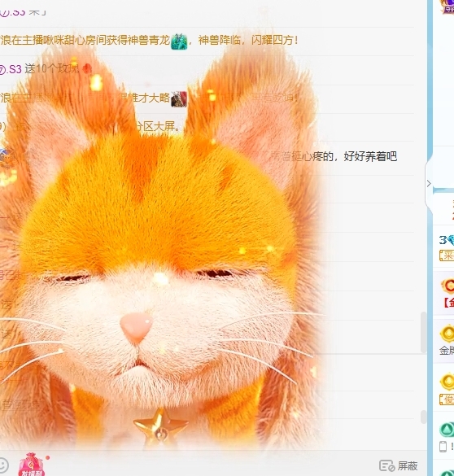
Task: Click the grey mobile phone icon
Action: tap(443, 447)
